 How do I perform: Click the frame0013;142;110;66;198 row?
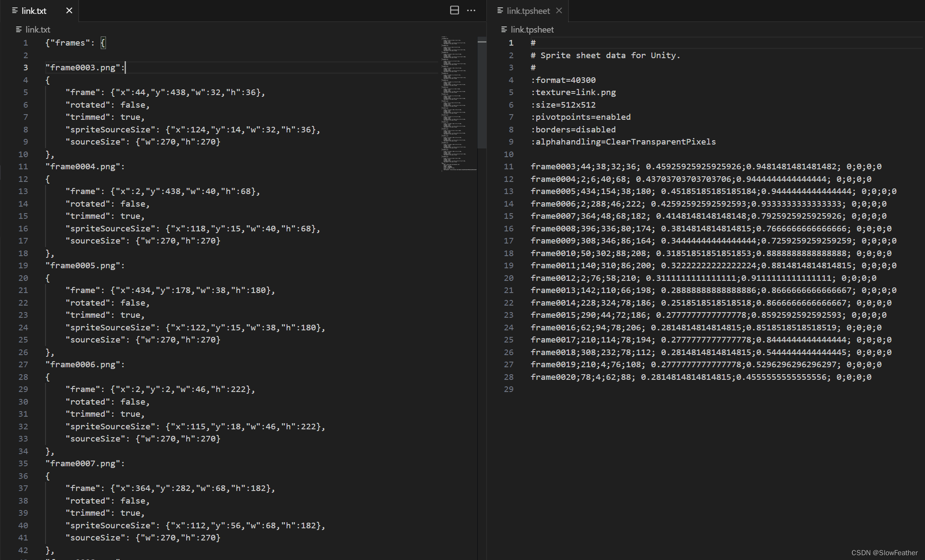714,290
